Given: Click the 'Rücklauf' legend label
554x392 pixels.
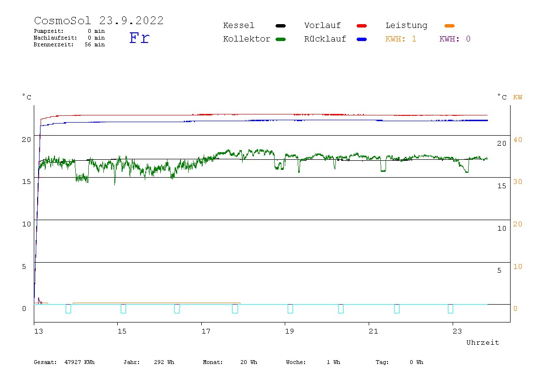Looking at the screenshot, I should 325,39.
